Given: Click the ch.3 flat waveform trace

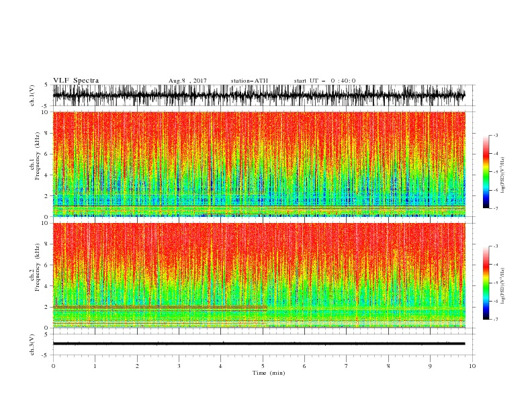Looking at the screenshot, I should click(x=259, y=344).
